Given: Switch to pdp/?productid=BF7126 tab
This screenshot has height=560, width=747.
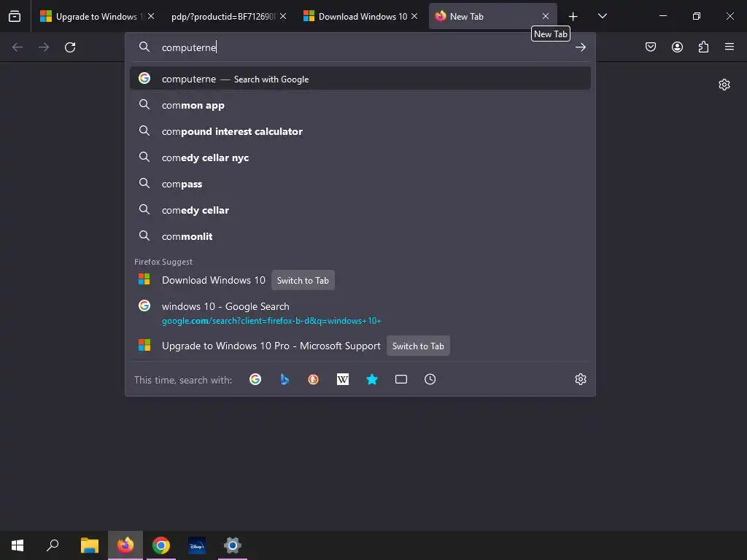Looking at the screenshot, I should tap(223, 16).
